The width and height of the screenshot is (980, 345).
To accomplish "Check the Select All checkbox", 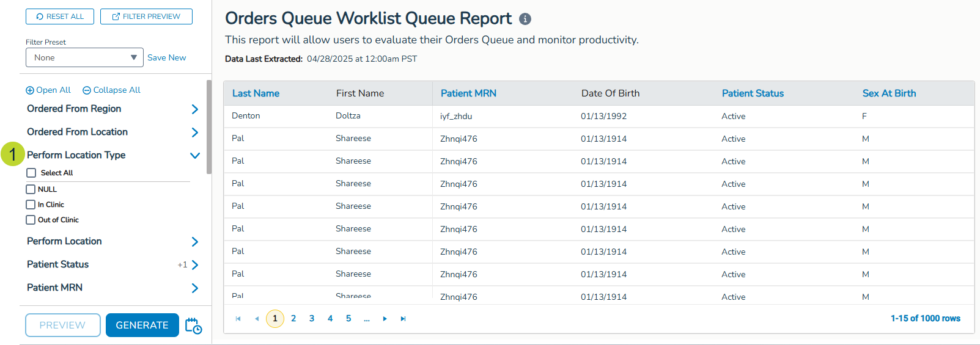I will (x=32, y=173).
